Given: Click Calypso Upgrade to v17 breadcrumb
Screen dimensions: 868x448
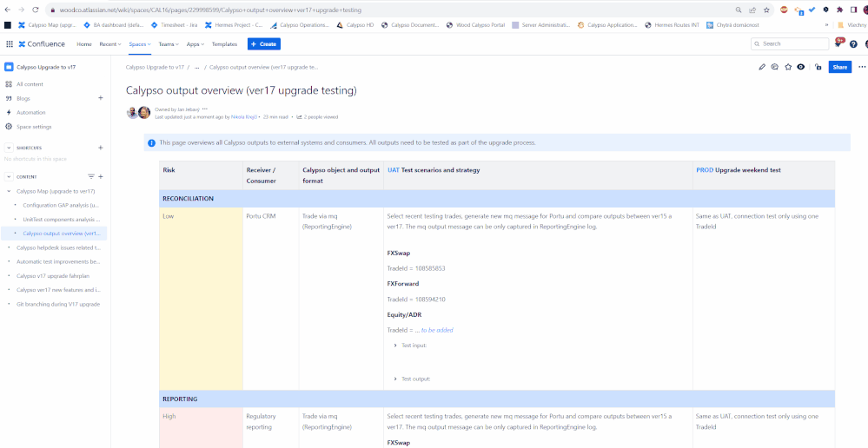Looking at the screenshot, I should [155, 67].
